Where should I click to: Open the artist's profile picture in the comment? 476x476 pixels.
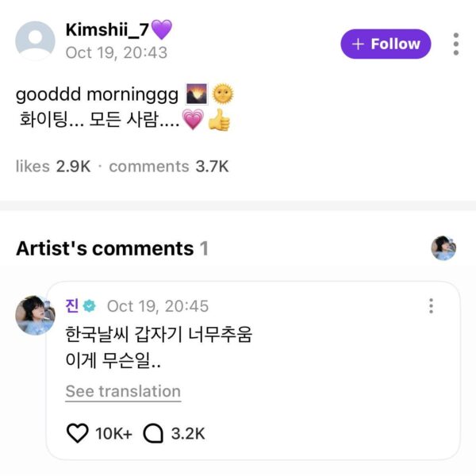[x=35, y=315]
